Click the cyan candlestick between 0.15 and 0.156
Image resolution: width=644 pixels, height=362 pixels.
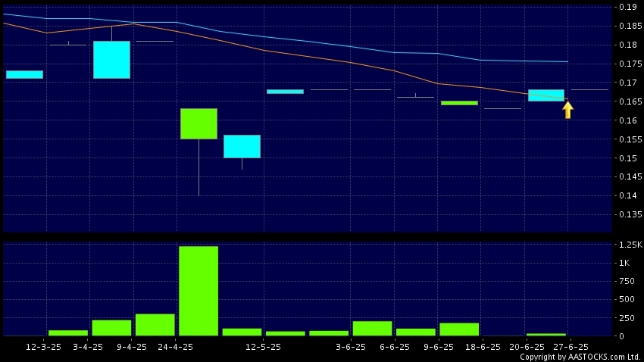coord(242,146)
